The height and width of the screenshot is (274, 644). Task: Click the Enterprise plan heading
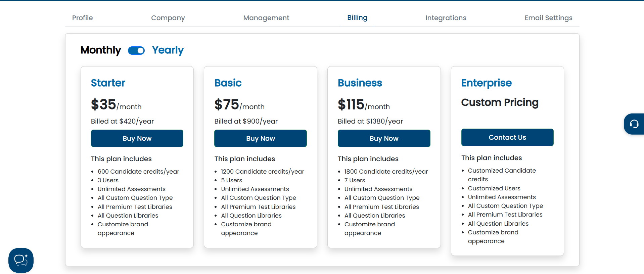(x=486, y=83)
